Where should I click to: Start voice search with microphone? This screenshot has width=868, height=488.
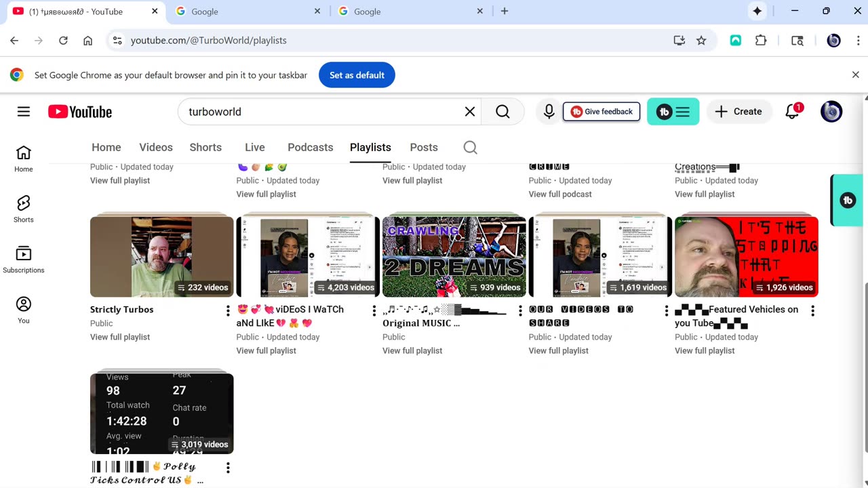(549, 112)
